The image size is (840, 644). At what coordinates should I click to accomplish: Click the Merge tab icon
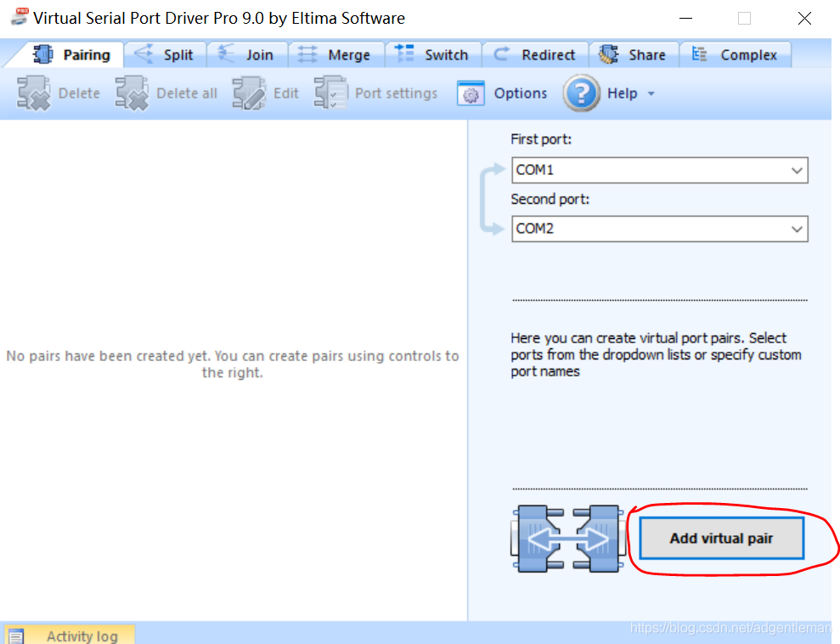click(307, 54)
